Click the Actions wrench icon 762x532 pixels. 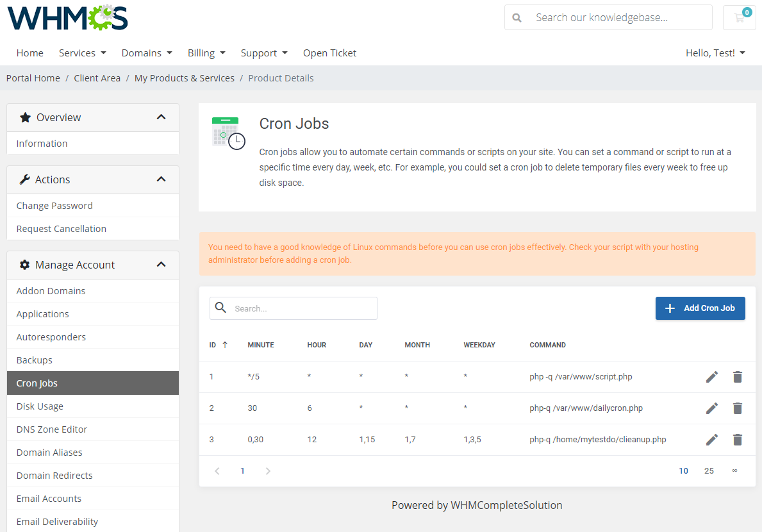[24, 179]
